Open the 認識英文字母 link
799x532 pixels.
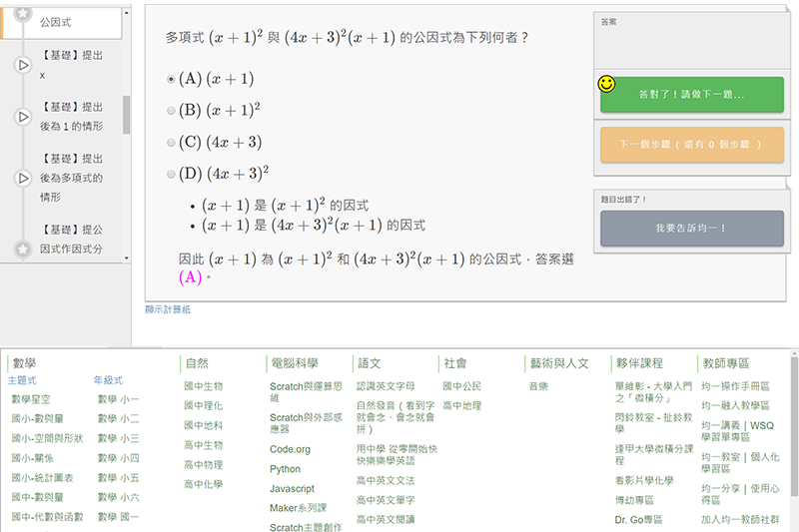tap(386, 386)
